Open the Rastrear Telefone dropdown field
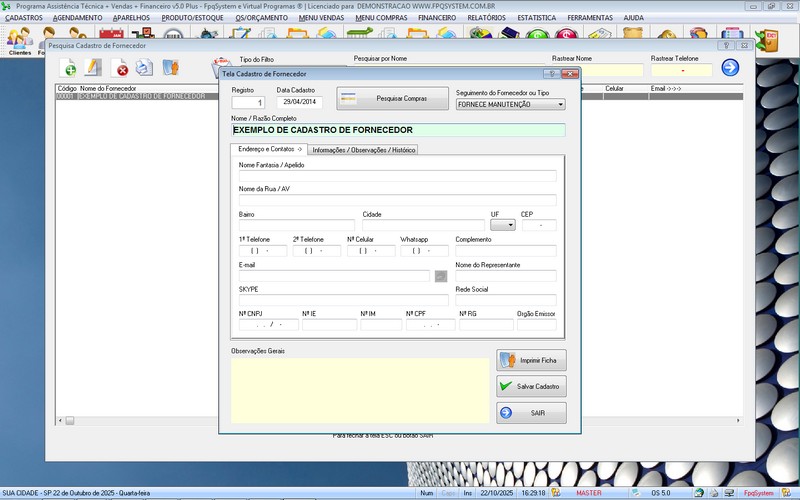This screenshot has height=500, width=800. click(x=681, y=71)
